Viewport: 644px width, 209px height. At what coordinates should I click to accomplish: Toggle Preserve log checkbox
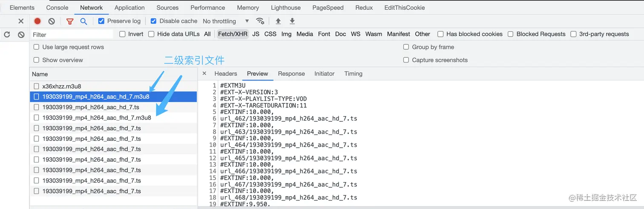[x=101, y=21]
